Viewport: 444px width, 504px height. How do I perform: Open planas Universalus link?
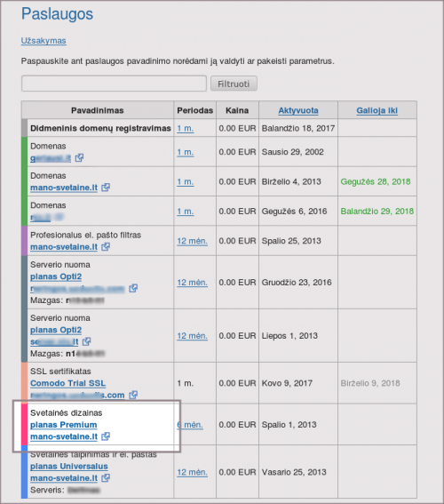click(69, 466)
